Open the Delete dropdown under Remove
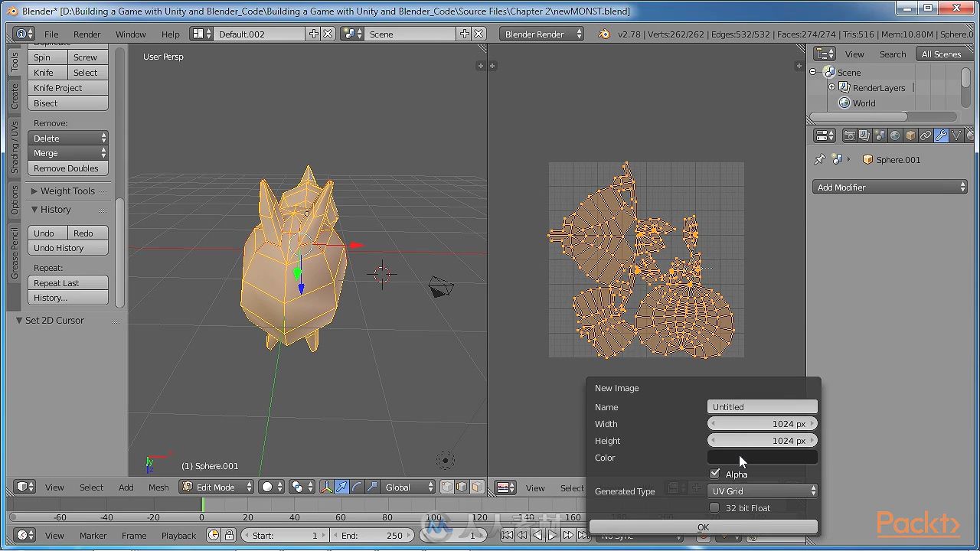980x551 pixels. (x=68, y=138)
